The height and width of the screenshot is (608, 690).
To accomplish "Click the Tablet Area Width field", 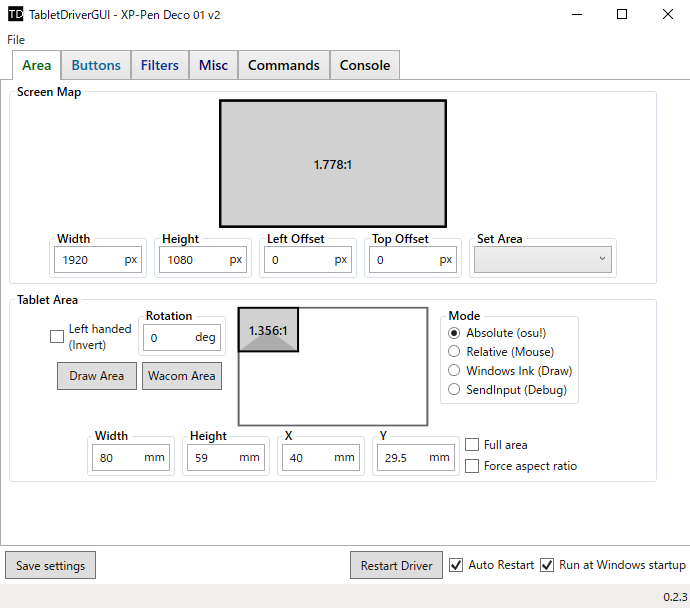I will (x=131, y=458).
